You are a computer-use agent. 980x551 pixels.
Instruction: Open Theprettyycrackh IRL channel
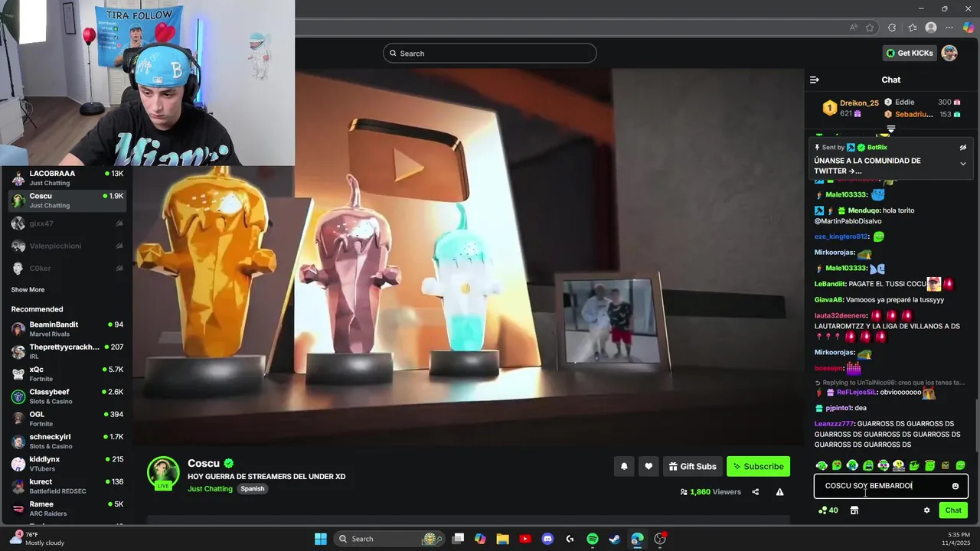coord(67,351)
